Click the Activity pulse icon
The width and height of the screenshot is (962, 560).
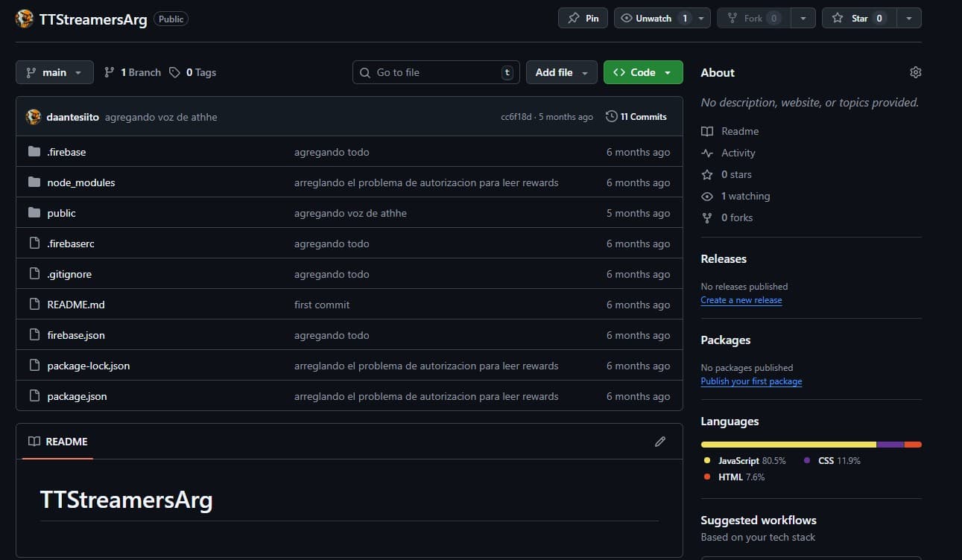click(707, 153)
